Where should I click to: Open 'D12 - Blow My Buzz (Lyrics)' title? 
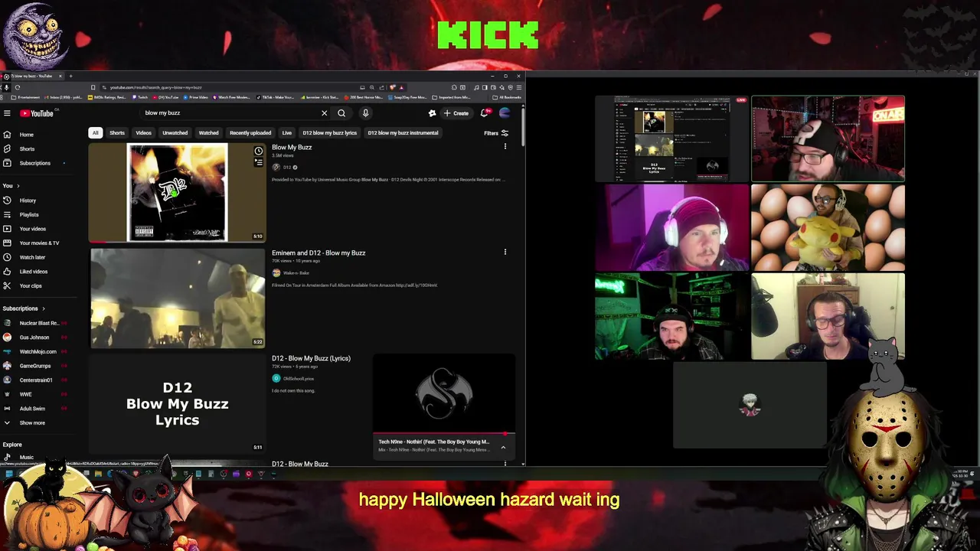[x=311, y=358]
